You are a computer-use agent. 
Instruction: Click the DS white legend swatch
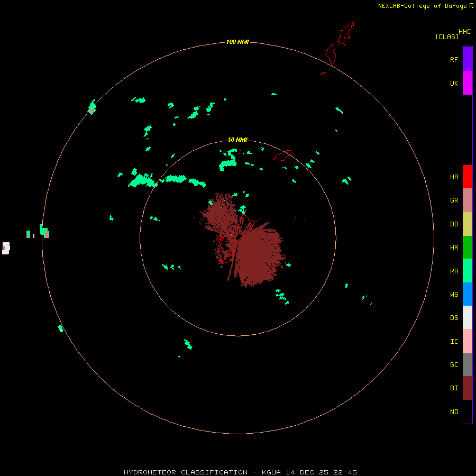point(467,317)
